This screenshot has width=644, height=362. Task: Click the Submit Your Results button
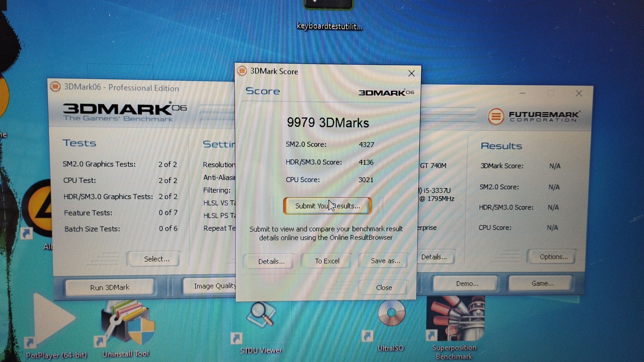tap(327, 206)
